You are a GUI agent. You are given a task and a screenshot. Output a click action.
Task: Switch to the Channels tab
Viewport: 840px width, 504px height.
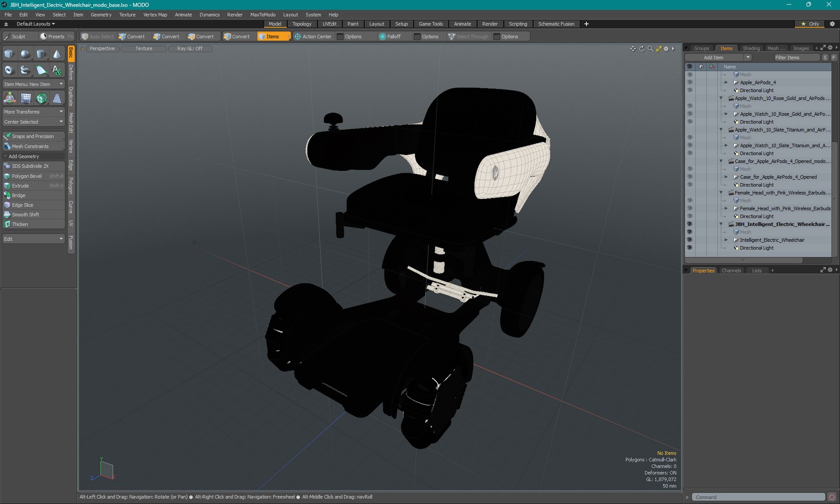(731, 271)
